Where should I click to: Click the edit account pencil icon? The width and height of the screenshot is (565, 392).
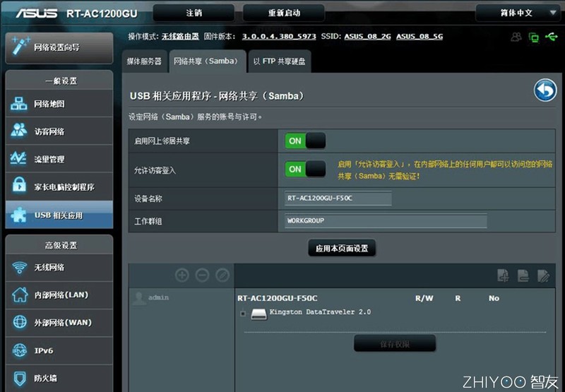222,275
